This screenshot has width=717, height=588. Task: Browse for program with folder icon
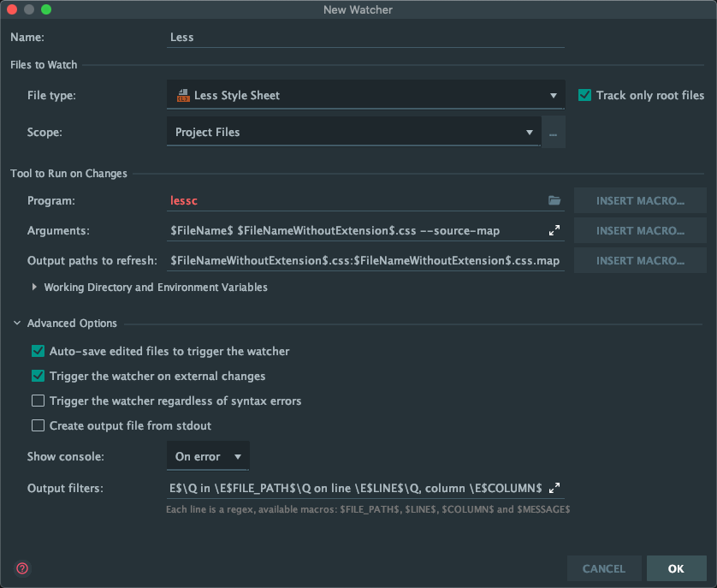pyautogui.click(x=554, y=200)
